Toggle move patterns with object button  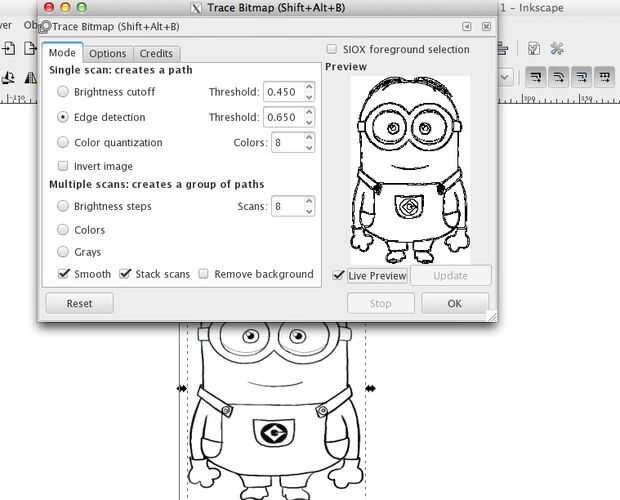tap(604, 77)
